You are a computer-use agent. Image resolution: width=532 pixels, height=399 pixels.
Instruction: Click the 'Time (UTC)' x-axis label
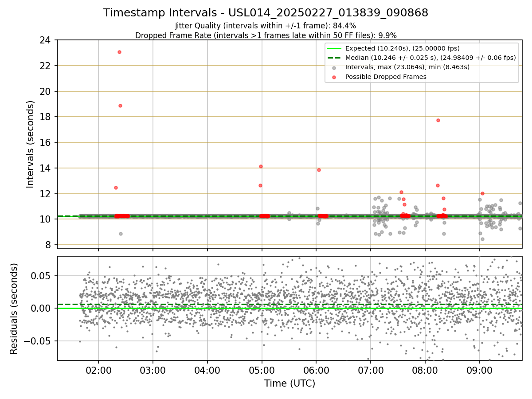tap(290, 383)
